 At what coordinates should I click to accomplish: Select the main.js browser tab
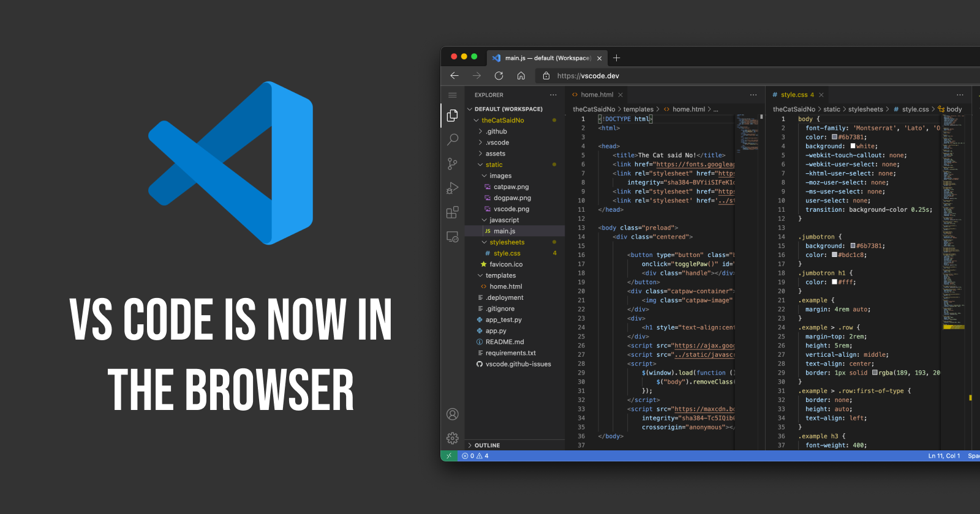[548, 58]
